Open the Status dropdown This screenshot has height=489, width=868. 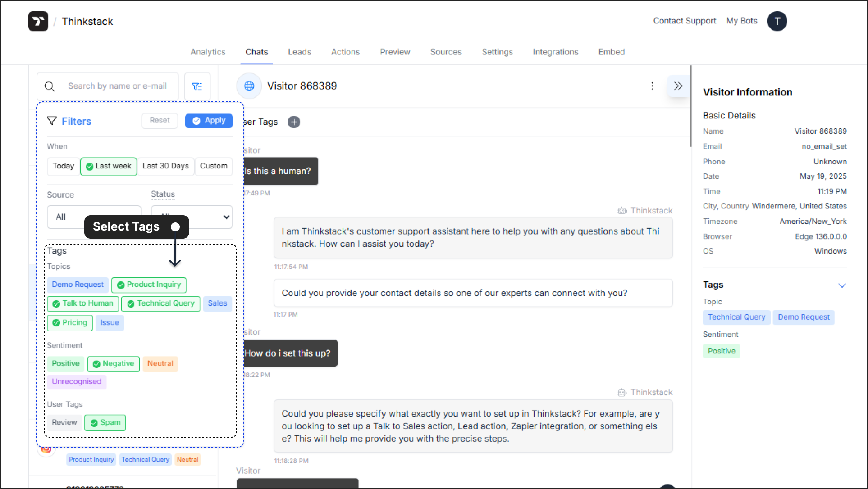192,217
